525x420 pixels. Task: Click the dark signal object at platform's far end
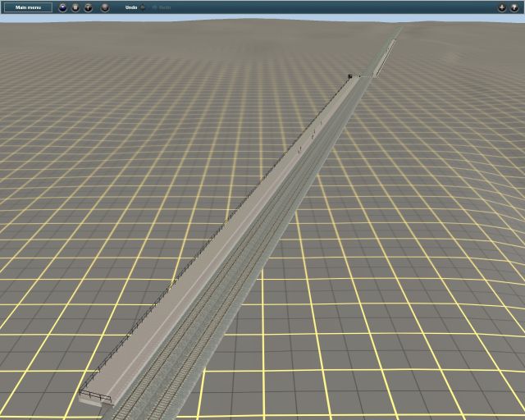pos(349,76)
